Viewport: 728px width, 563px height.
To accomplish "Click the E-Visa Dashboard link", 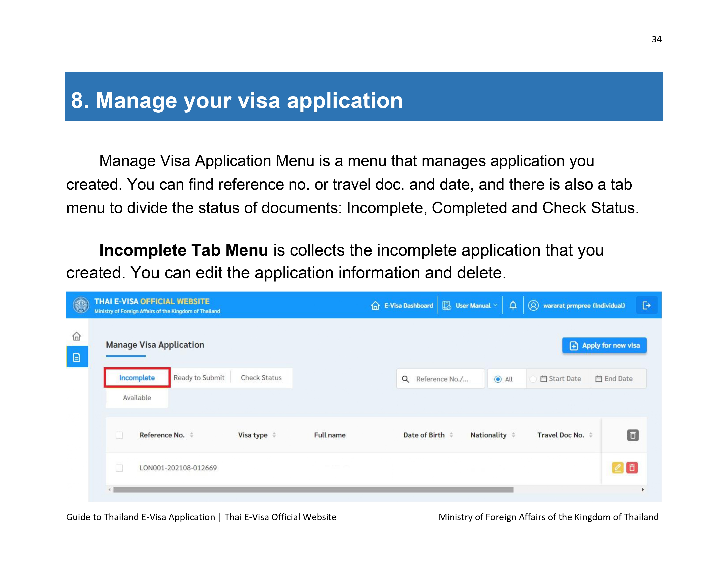I will coord(408,305).
